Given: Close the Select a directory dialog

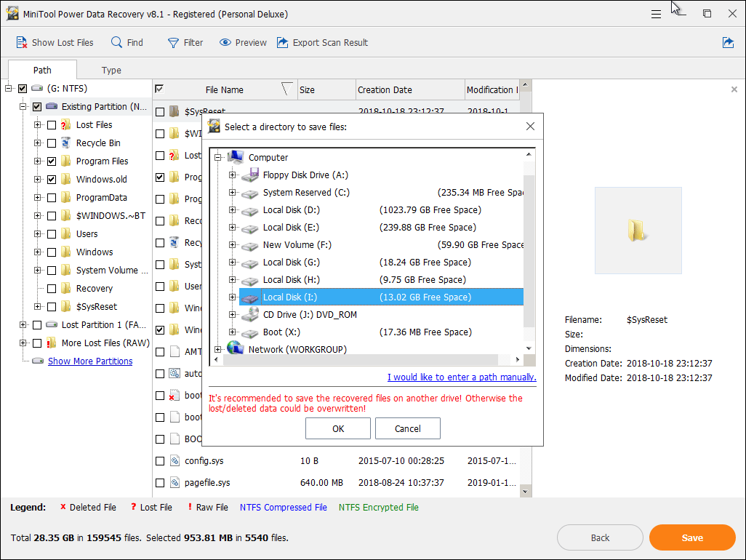Looking at the screenshot, I should 530,126.
